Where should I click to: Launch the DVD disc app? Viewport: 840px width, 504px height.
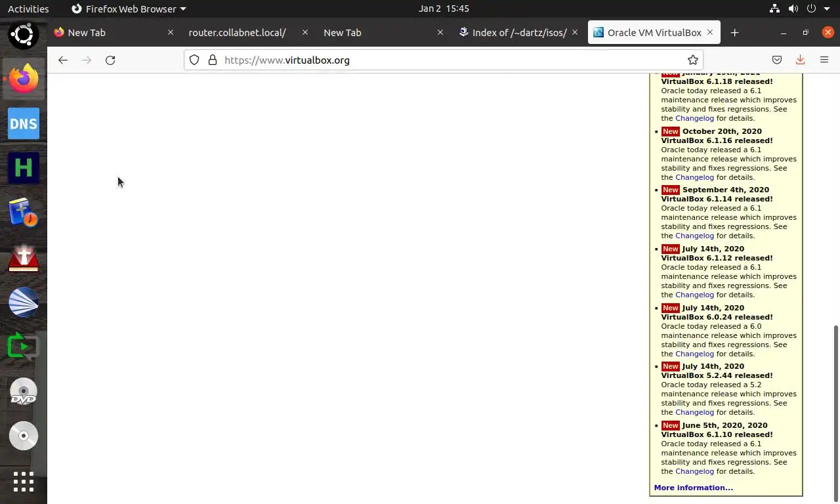pos(24,391)
